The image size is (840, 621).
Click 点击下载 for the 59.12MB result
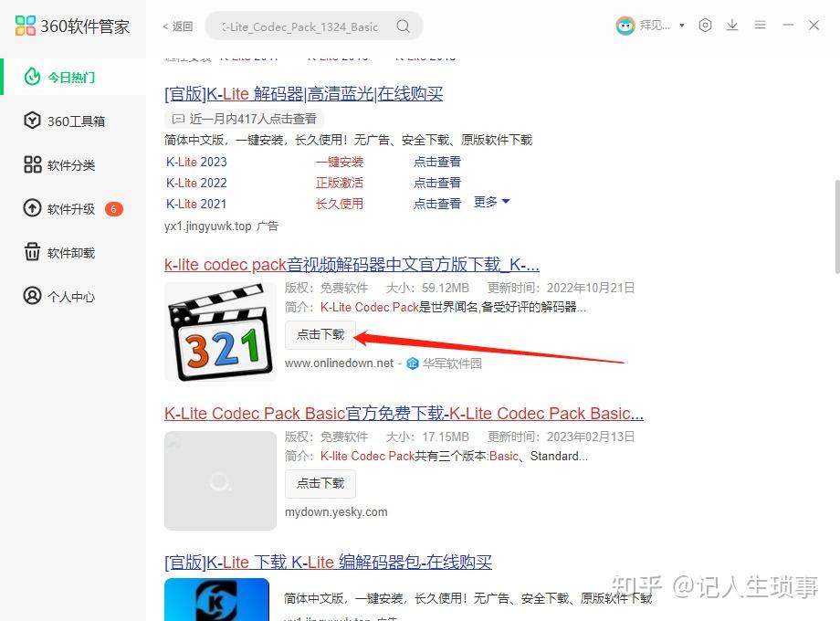pos(320,334)
